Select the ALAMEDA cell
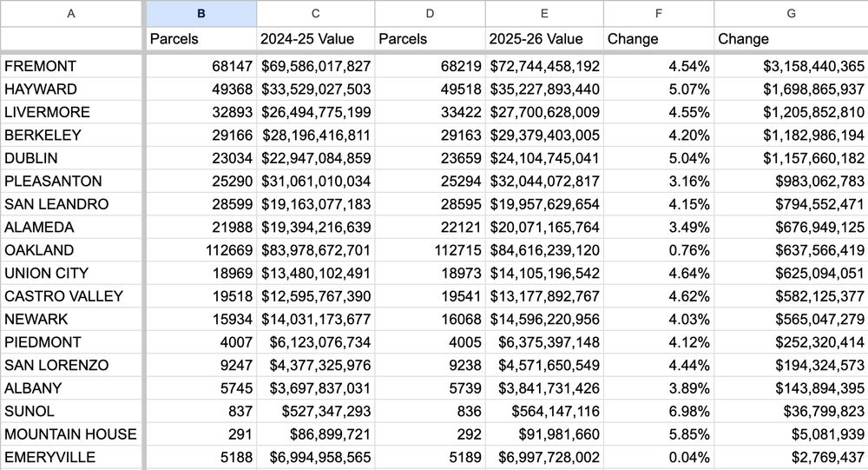 tap(71, 228)
